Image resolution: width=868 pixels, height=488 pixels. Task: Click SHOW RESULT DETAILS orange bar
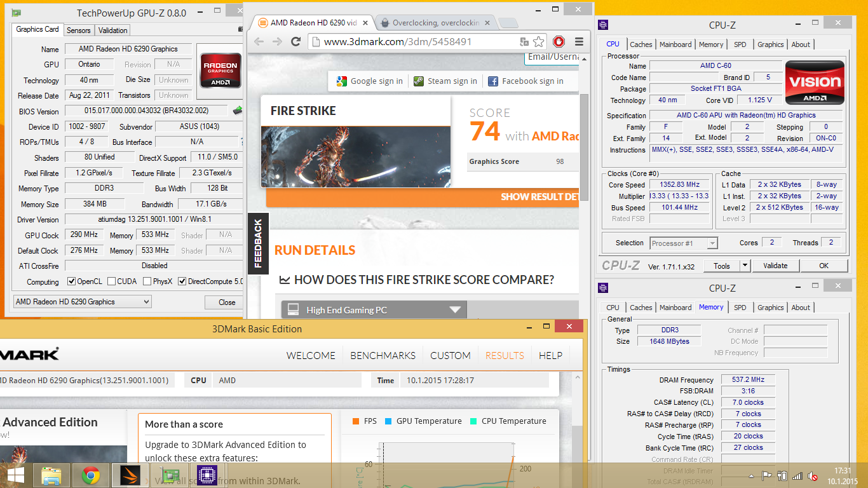click(x=423, y=197)
